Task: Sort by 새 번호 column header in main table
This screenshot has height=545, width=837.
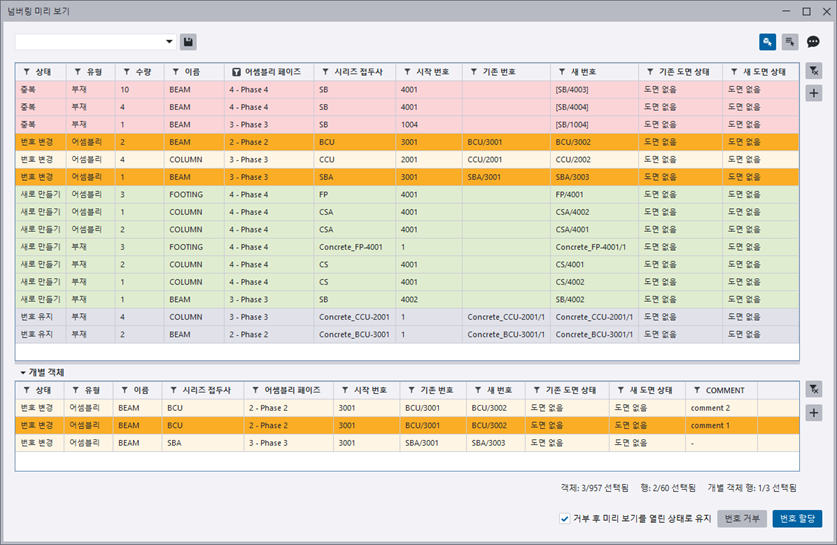Action: pyautogui.click(x=582, y=72)
